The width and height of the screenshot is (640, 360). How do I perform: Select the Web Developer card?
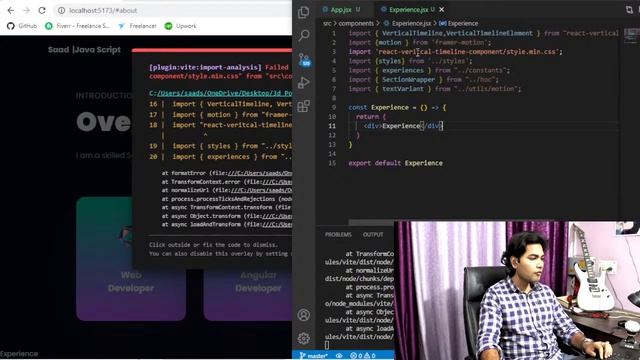click(x=131, y=259)
